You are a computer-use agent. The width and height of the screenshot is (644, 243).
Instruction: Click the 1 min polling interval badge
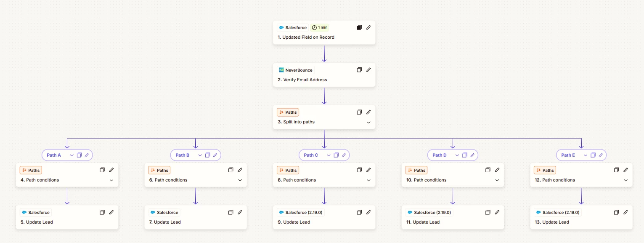coord(319,27)
